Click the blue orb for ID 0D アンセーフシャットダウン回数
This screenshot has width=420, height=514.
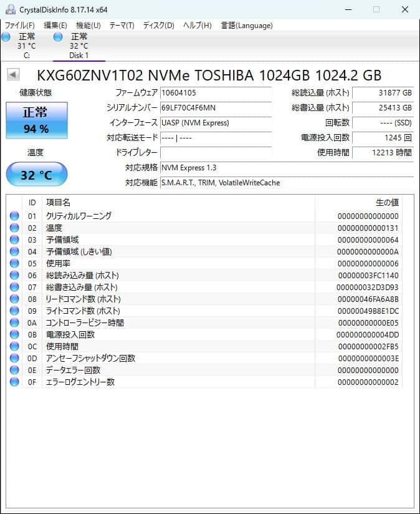coord(14,358)
